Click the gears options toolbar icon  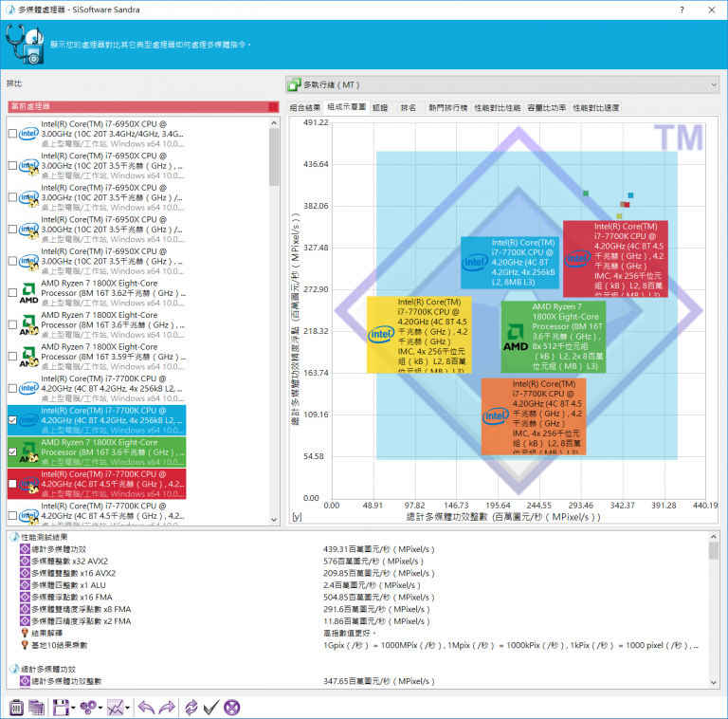(88, 708)
